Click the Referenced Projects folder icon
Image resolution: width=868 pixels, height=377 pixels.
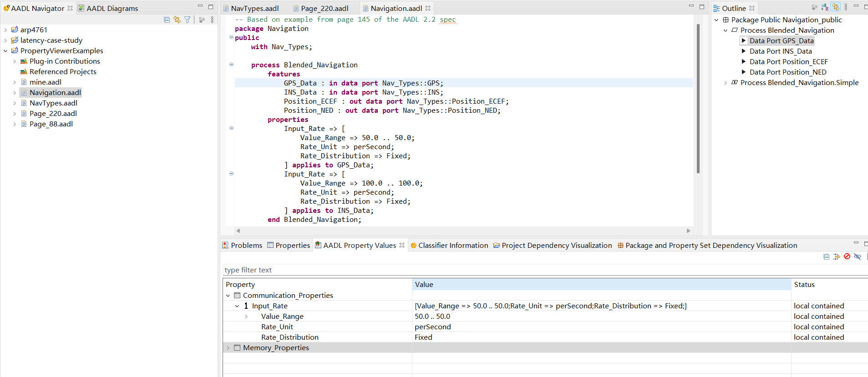pos(24,71)
